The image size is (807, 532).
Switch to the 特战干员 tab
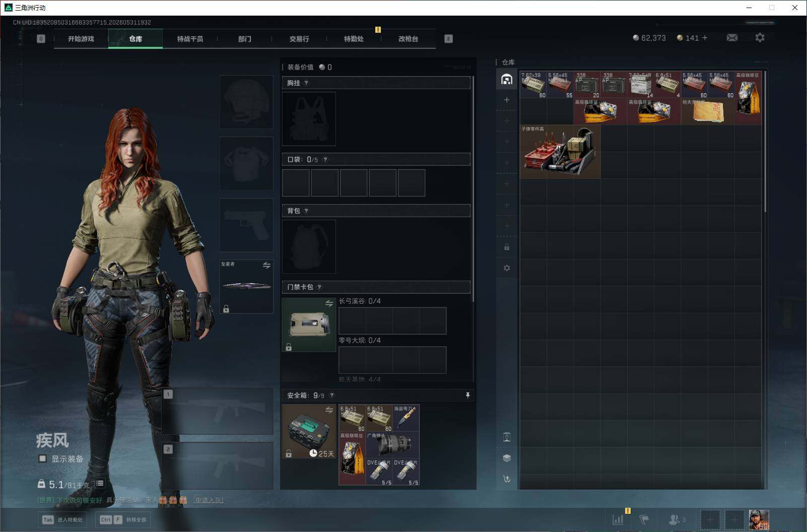(190, 39)
